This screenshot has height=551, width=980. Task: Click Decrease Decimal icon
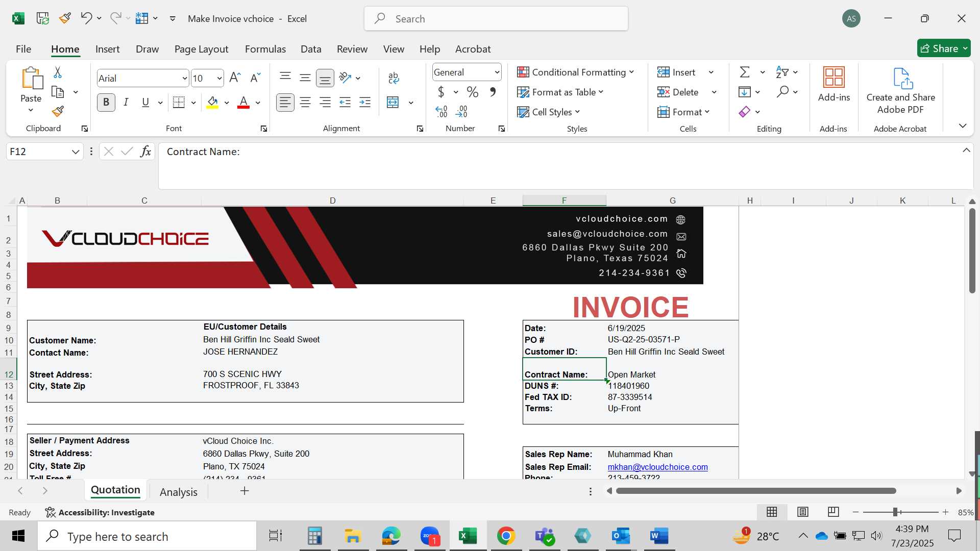pyautogui.click(x=461, y=111)
